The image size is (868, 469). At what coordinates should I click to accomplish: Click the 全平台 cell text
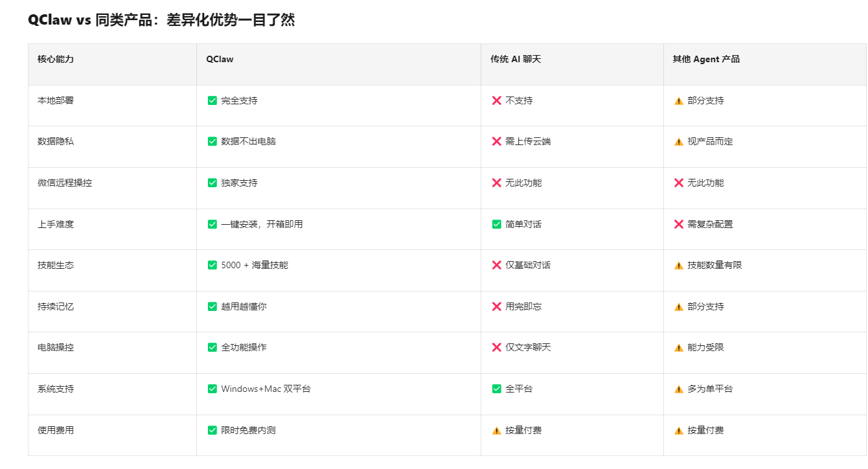tap(519, 389)
